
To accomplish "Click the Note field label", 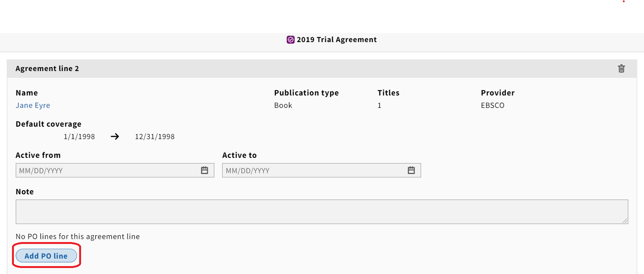I will pos(25,192).
